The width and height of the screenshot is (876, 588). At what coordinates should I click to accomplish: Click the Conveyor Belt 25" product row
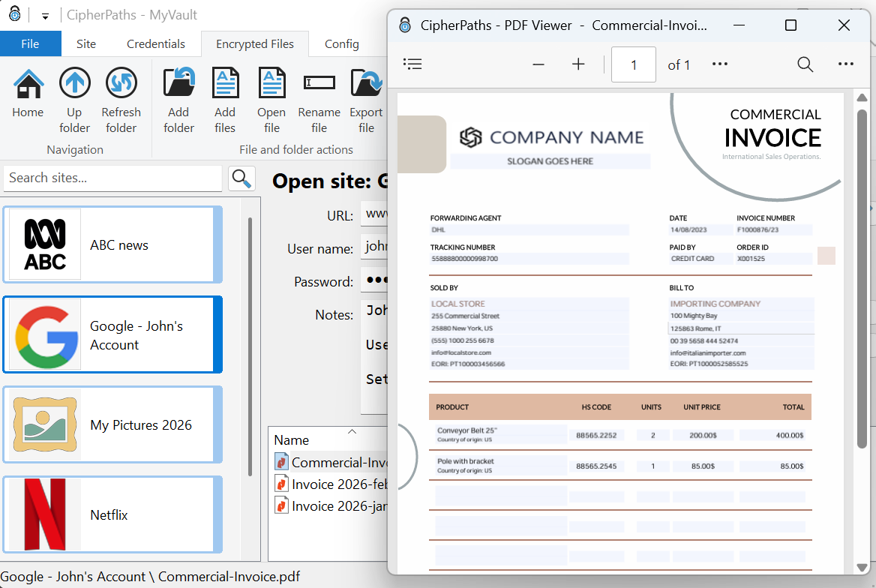click(620, 435)
